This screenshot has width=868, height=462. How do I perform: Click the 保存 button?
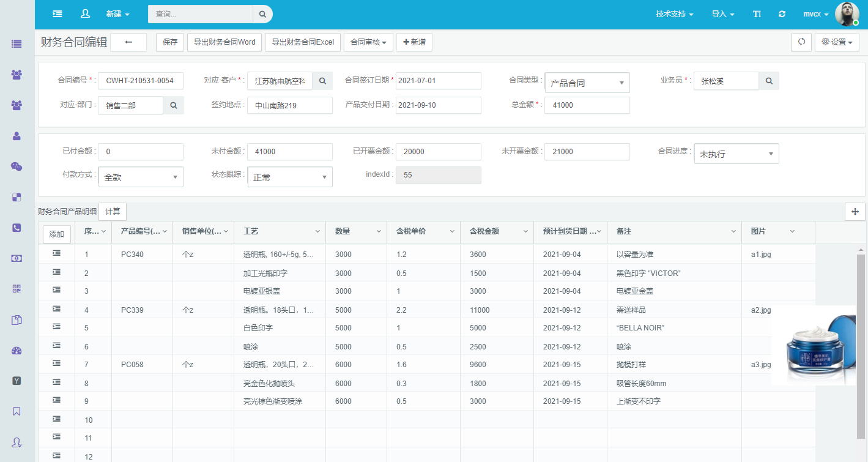pos(170,42)
